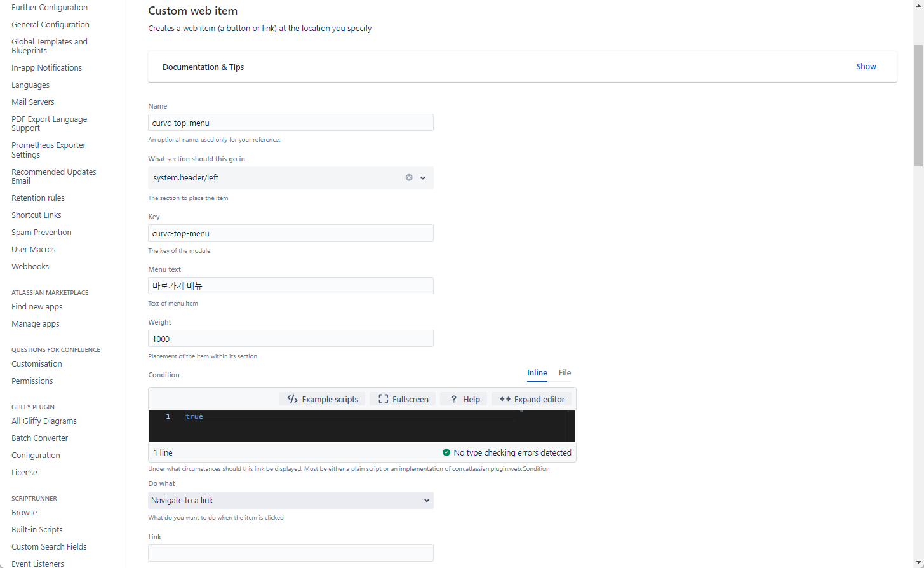Click Find new apps link
924x568 pixels.
pos(37,307)
